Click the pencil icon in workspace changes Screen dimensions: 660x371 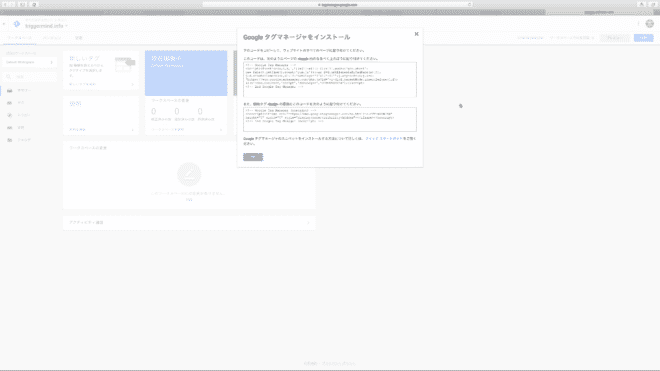pyautogui.click(x=189, y=174)
